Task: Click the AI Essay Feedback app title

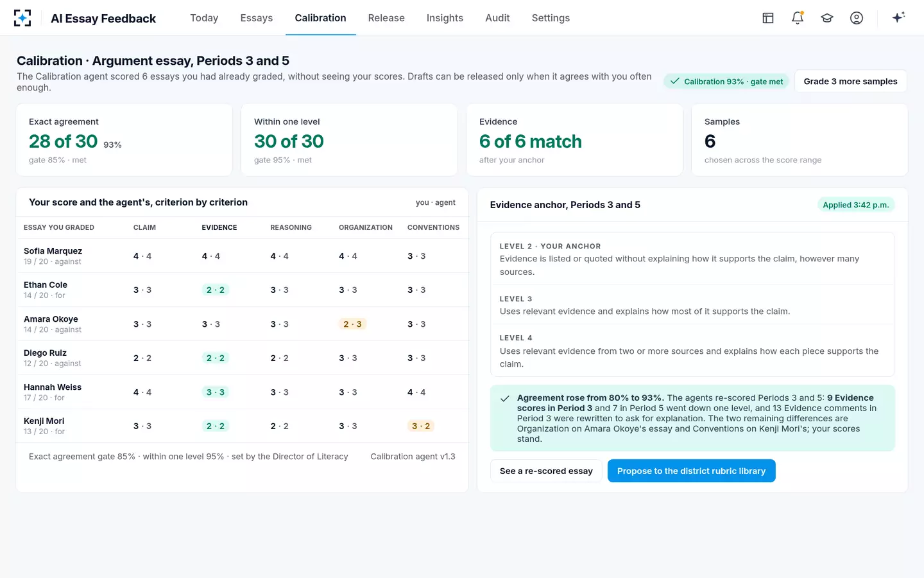Action: pos(103,19)
